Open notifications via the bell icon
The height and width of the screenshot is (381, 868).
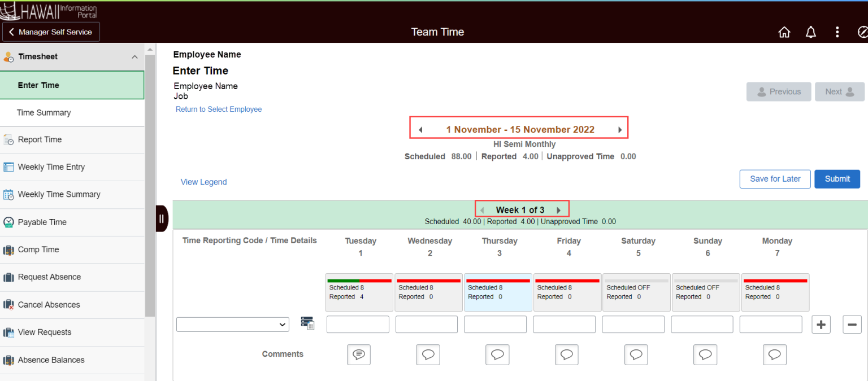point(811,32)
